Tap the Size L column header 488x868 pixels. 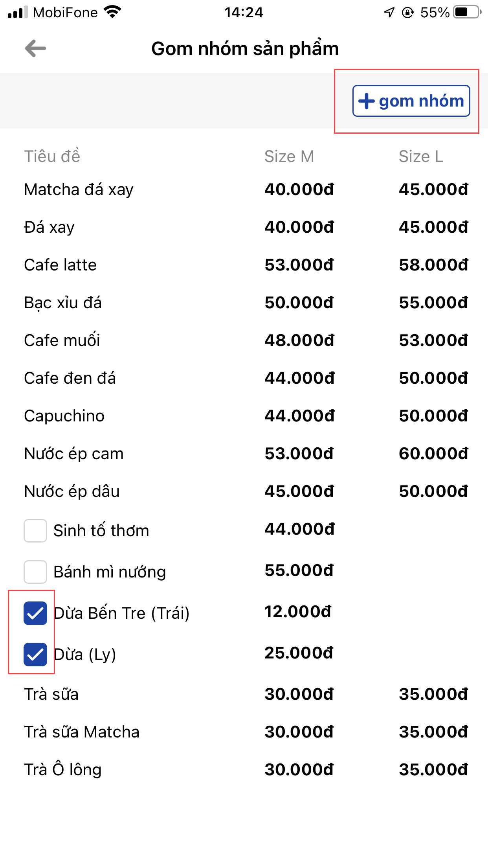pyautogui.click(x=421, y=156)
